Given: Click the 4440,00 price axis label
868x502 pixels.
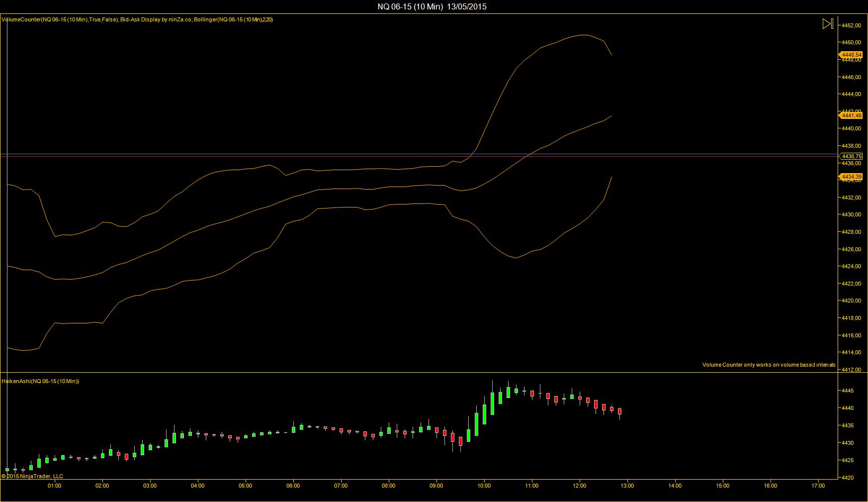Looking at the screenshot, I should pos(851,128).
